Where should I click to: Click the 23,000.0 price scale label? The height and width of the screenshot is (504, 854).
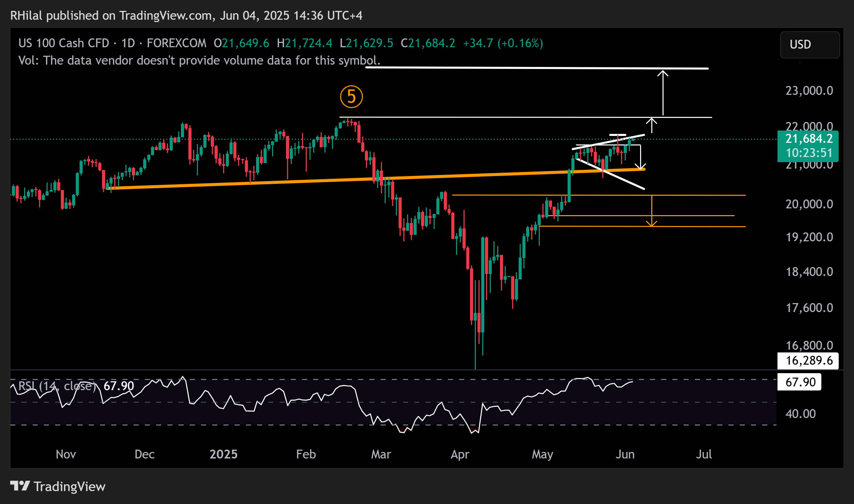coord(809,91)
